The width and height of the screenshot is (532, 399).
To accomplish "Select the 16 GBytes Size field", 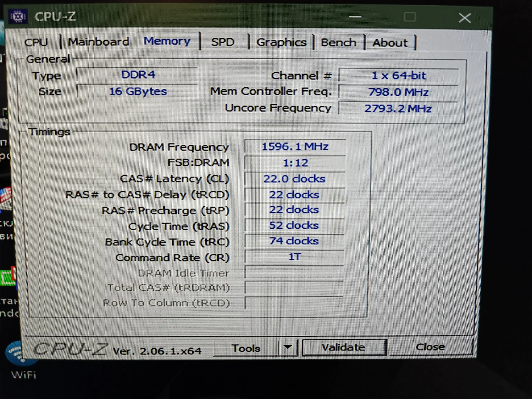I will tap(138, 92).
